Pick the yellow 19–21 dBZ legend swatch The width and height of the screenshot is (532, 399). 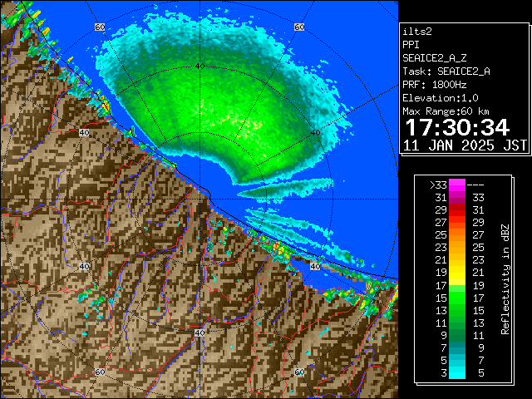click(457, 273)
